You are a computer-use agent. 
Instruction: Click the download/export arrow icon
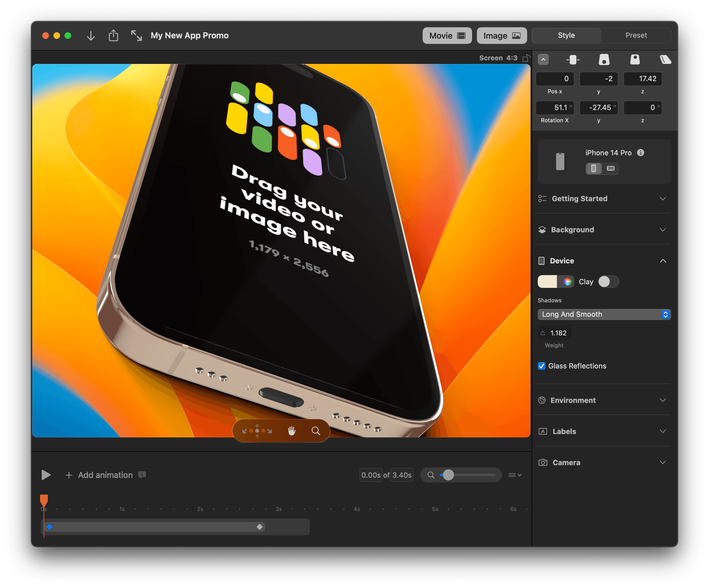tap(92, 35)
